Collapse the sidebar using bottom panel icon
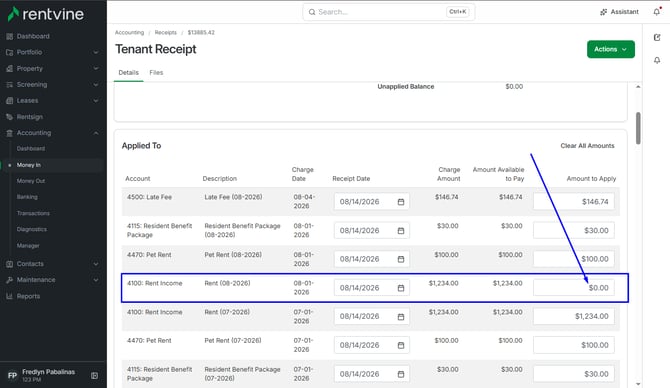670x388 pixels. click(94, 376)
